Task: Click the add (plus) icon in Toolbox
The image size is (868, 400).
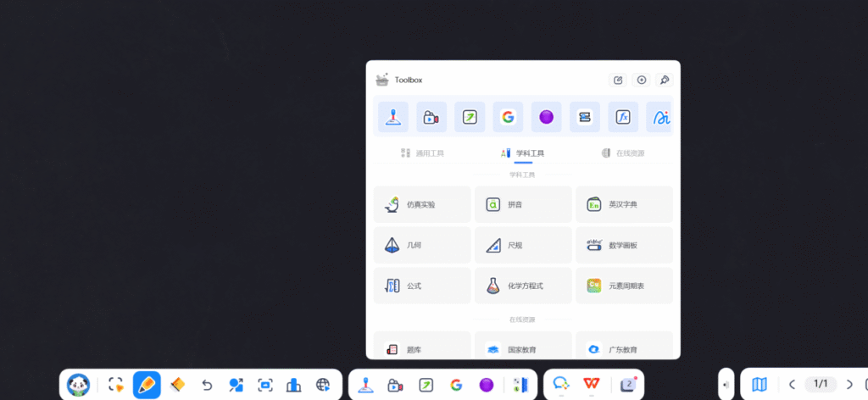Action: click(642, 80)
